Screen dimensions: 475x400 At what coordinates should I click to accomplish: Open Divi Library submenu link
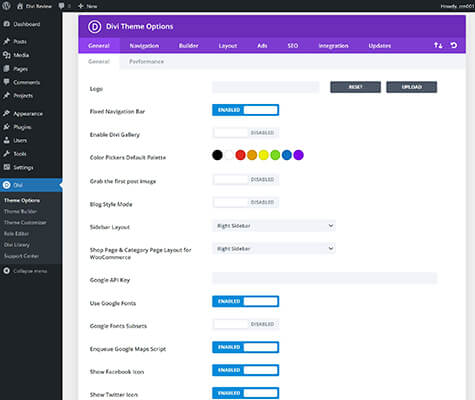point(17,245)
